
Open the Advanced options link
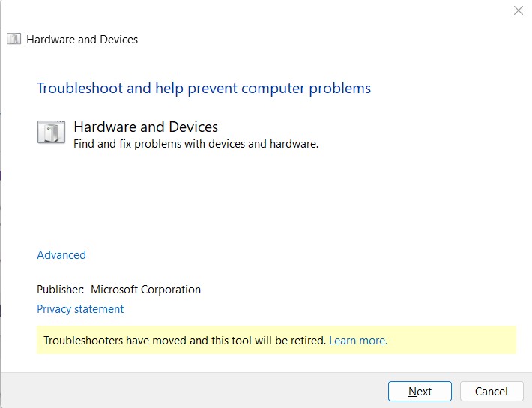(x=61, y=255)
